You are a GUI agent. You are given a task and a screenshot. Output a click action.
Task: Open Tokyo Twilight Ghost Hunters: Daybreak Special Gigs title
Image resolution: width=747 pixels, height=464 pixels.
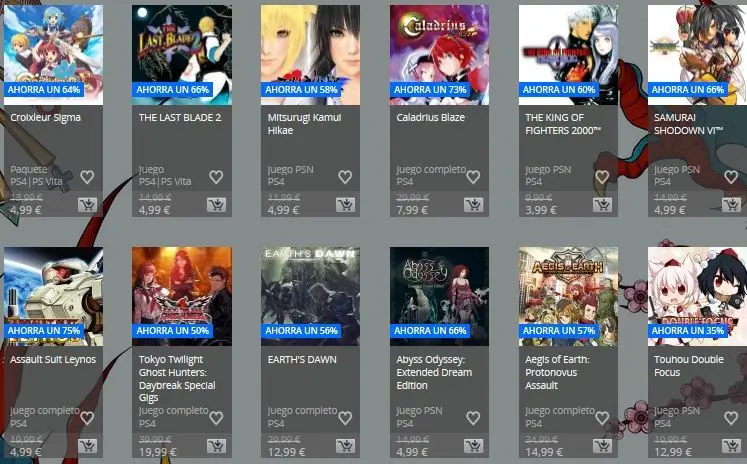click(177, 379)
